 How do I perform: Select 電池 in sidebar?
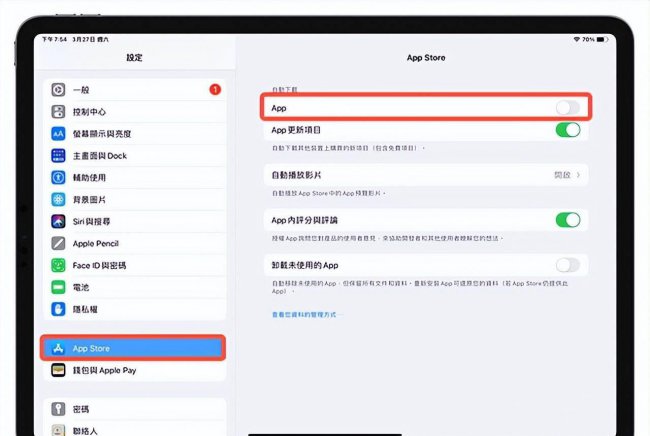click(x=135, y=287)
